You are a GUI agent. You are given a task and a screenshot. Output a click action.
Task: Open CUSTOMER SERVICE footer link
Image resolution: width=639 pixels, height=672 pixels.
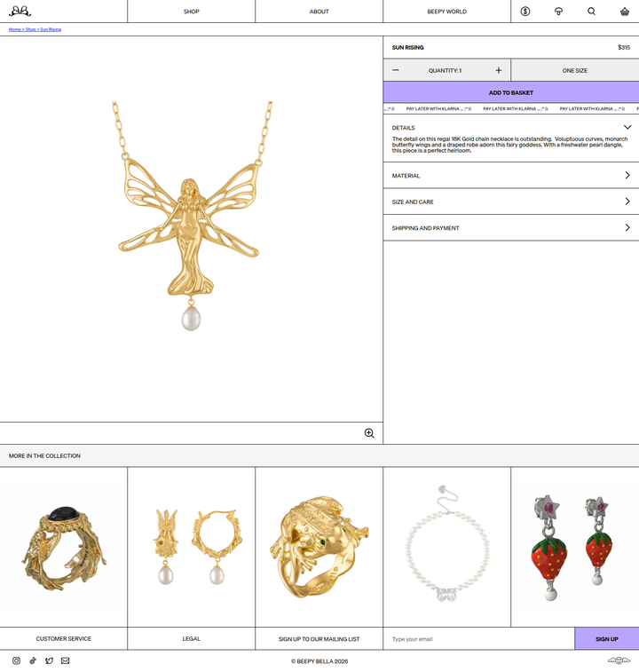63,638
